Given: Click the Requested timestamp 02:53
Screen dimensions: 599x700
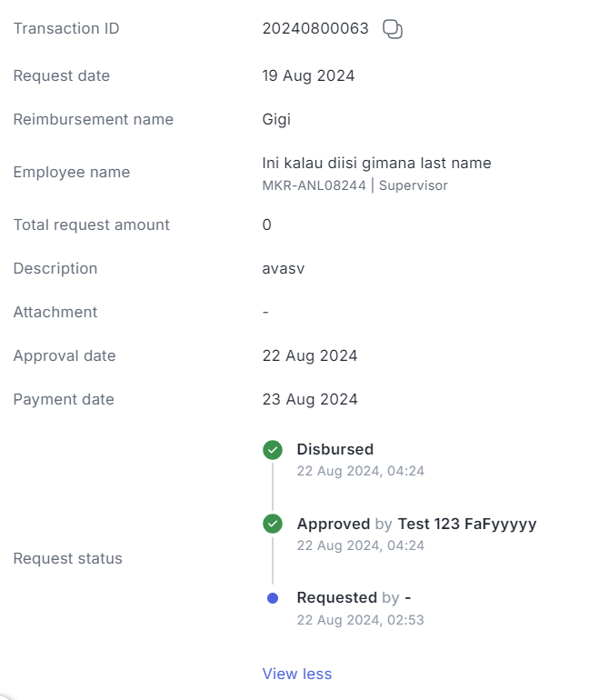Looking at the screenshot, I should tap(361, 620).
